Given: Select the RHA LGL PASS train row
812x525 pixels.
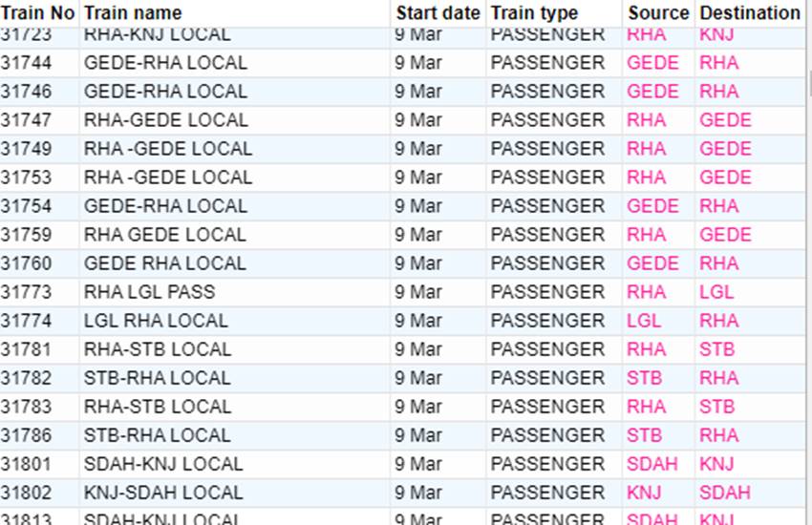Looking at the screenshot, I should 149,292.
